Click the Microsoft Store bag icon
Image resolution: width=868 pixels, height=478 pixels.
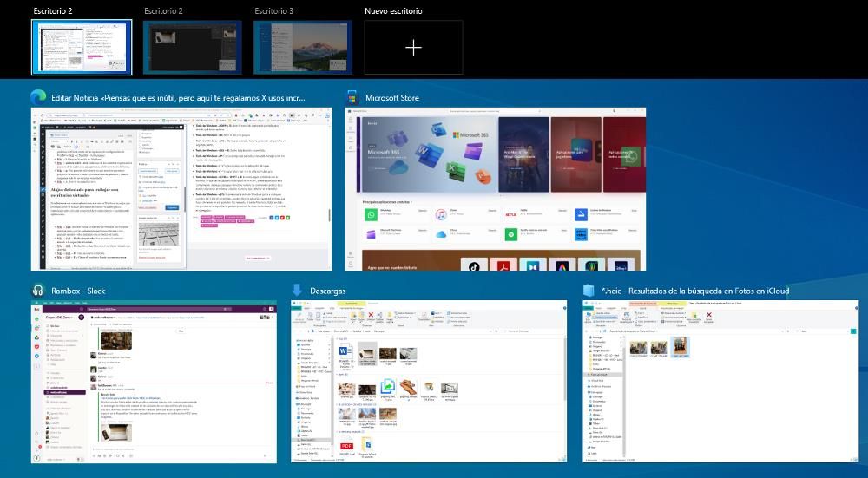[352, 98]
